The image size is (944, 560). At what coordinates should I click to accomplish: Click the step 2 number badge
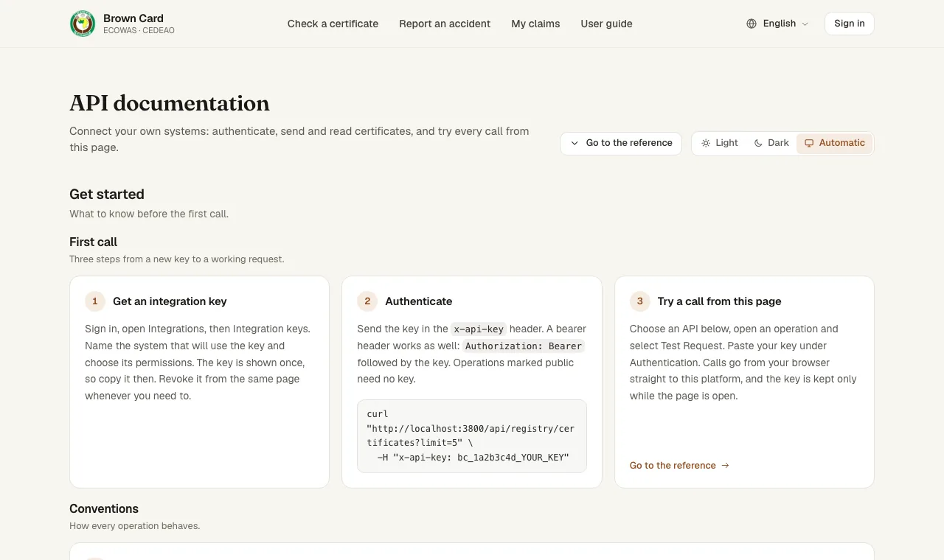click(367, 301)
